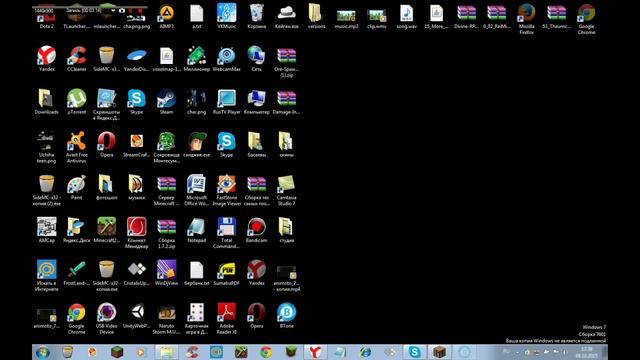Click the taskbar clock

click(x=587, y=352)
